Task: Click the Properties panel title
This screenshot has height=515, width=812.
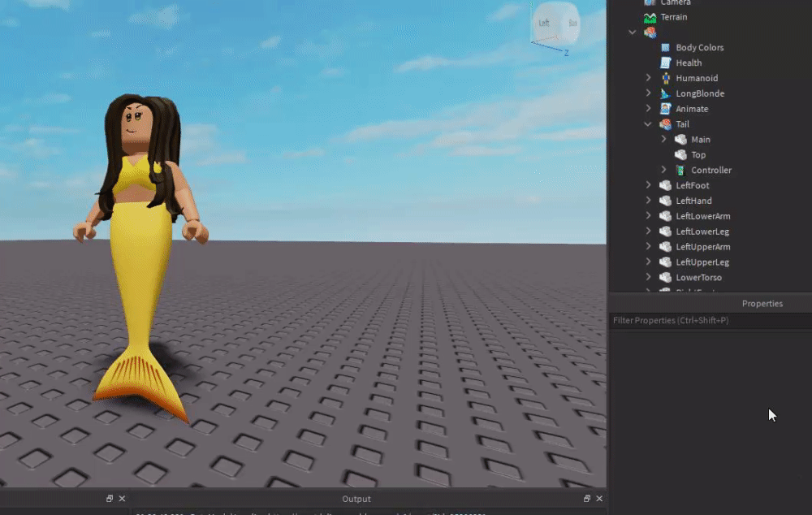Action: [762, 304]
